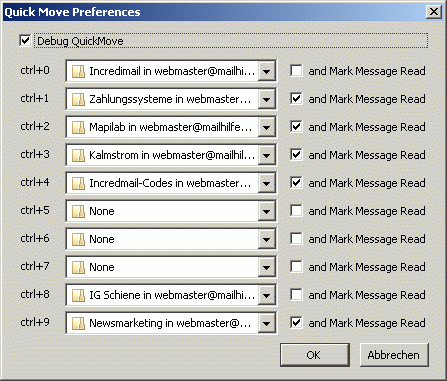Screen dimensions: 447x381
Task: Open the ctrl+4 Incredmail-Codes dropdown arrow
Action: [266, 183]
